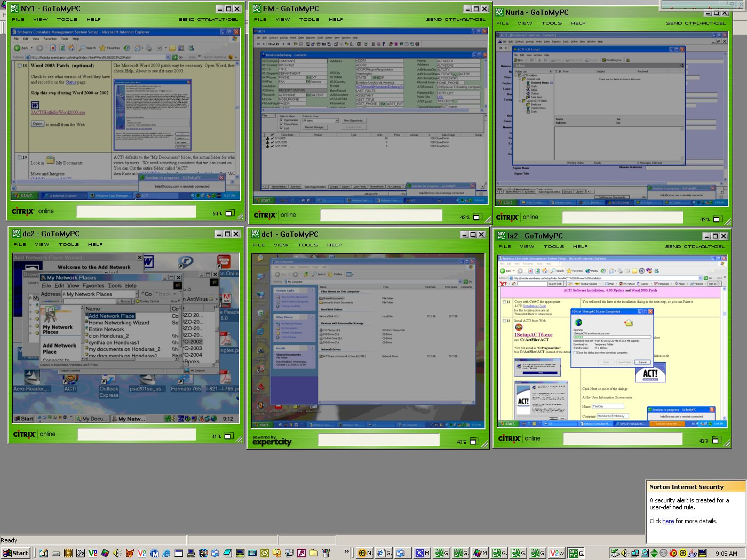Toggle close-dialog-when-complete checkbox in la2 download
Image resolution: width=747 pixels, height=560 pixels.
(575, 353)
